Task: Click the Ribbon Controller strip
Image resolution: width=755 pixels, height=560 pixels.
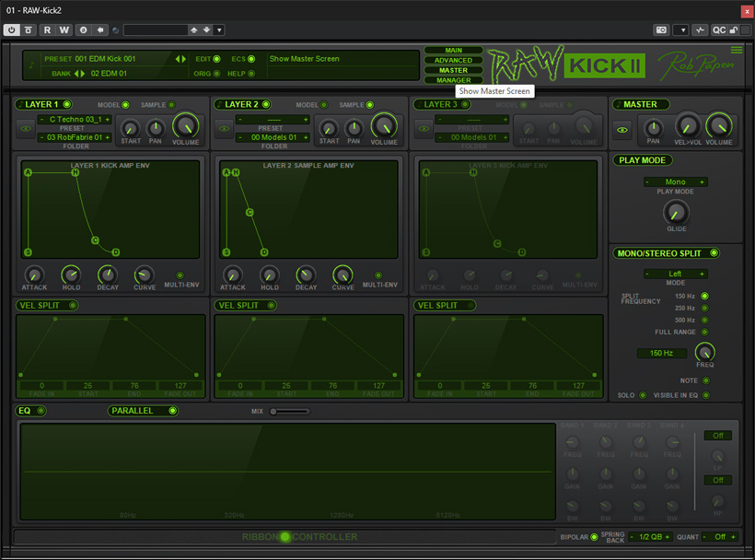Action: [x=285, y=536]
